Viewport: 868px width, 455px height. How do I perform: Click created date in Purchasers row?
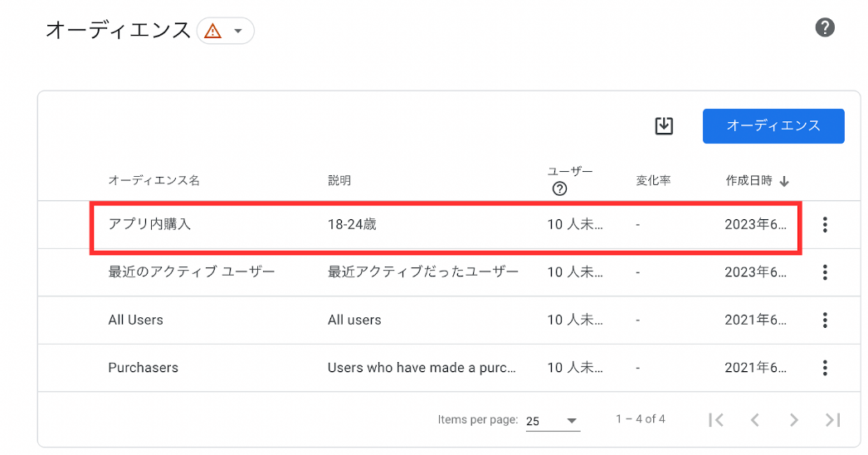point(756,368)
